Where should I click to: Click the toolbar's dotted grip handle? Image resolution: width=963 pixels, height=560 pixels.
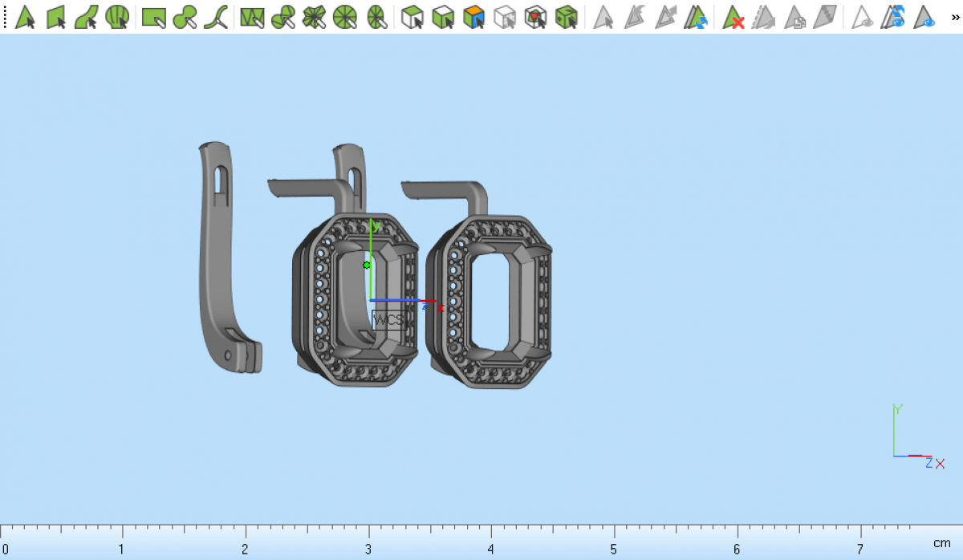pos(5,17)
